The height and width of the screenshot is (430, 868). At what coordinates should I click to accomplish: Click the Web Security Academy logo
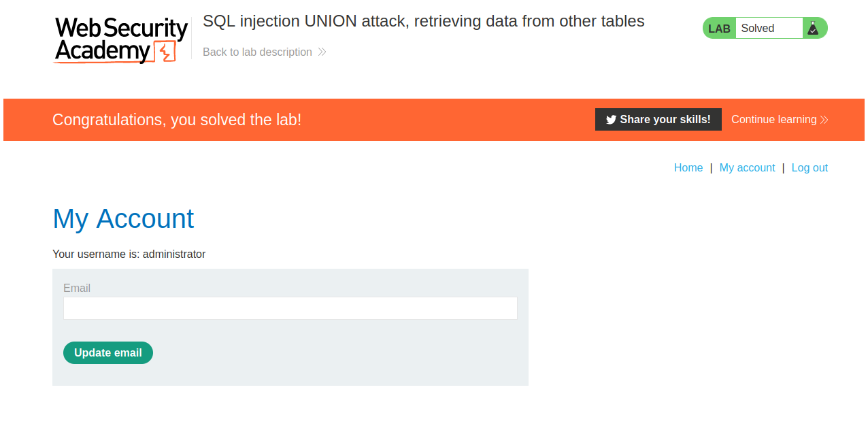coord(120,40)
